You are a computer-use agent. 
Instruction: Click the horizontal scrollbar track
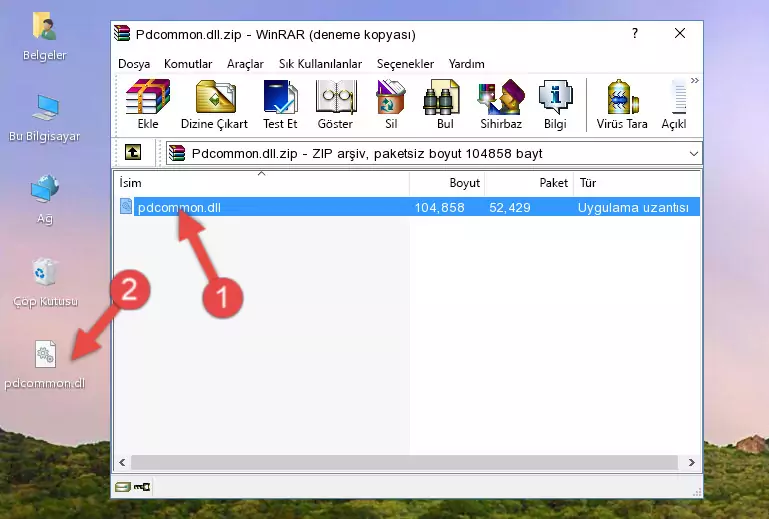404,462
